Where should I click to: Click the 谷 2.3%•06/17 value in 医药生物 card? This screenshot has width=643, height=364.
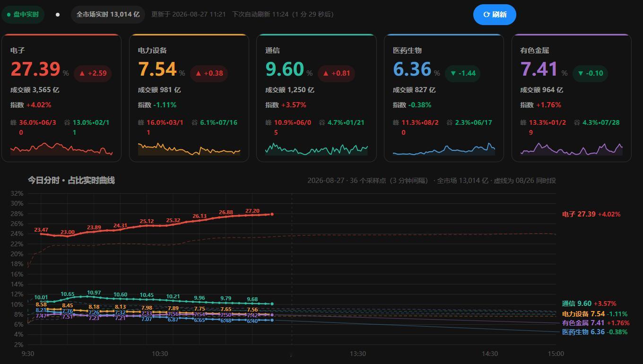tap(469, 123)
